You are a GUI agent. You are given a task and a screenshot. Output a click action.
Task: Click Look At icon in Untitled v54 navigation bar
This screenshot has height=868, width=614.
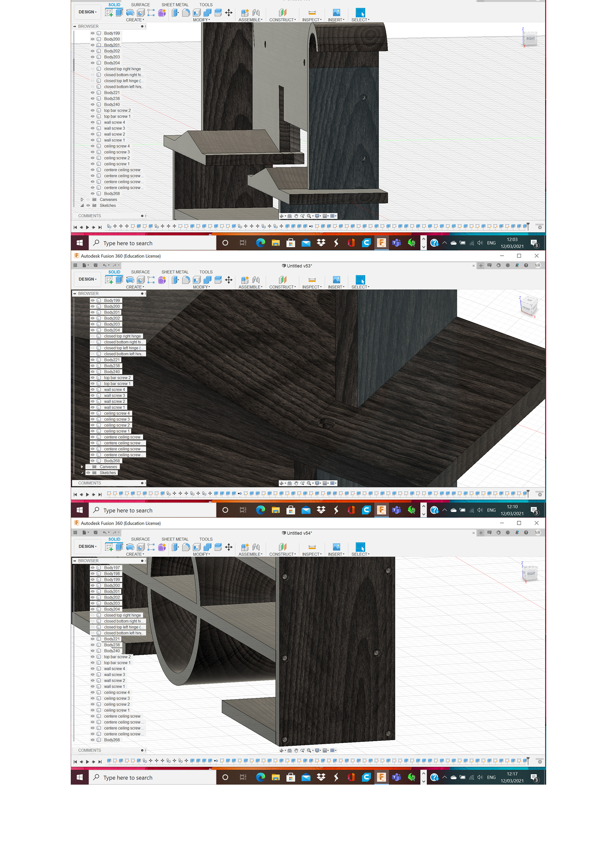[x=289, y=750]
